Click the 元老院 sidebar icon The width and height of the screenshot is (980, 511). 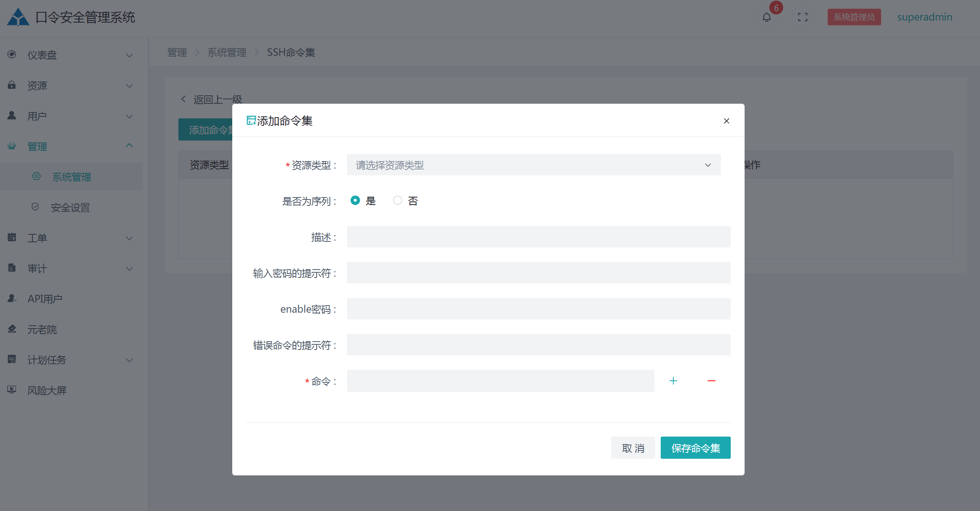click(12, 329)
